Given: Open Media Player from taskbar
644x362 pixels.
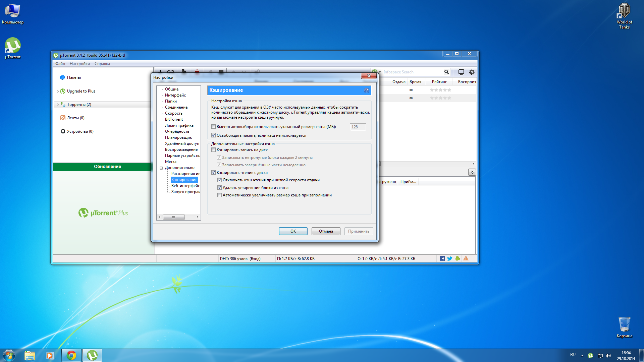Looking at the screenshot, I should pyautogui.click(x=50, y=355).
